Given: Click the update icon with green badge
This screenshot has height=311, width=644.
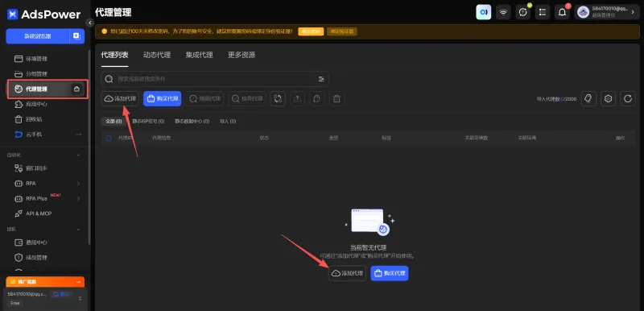Looking at the screenshot, I should [522, 12].
